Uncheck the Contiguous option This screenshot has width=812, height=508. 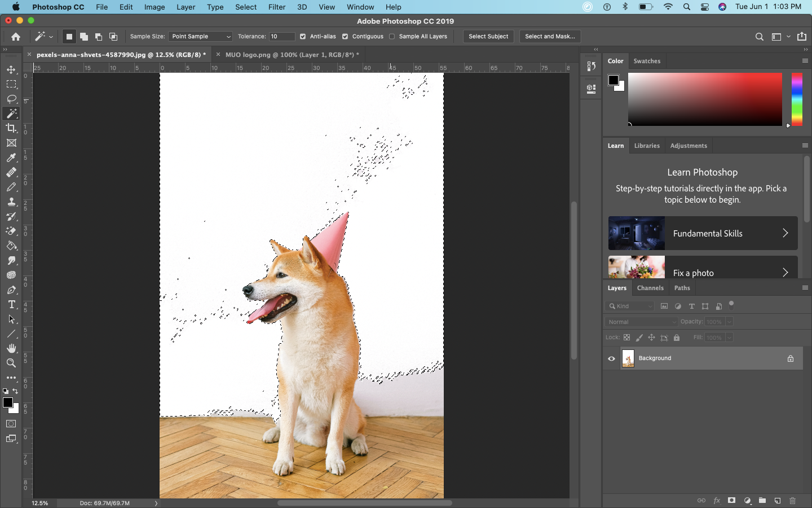(345, 36)
